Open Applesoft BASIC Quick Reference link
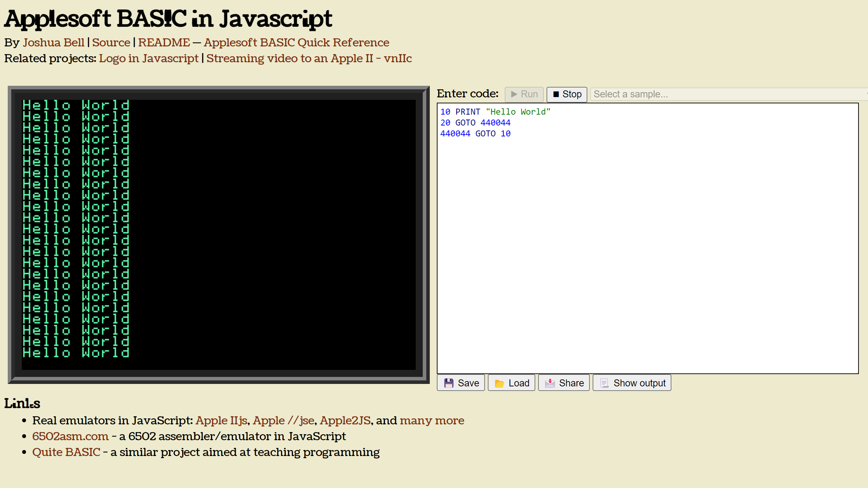868x488 pixels. [296, 43]
